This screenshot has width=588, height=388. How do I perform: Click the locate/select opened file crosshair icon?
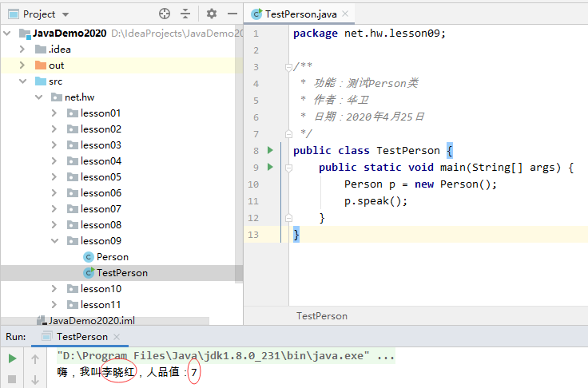(165, 14)
